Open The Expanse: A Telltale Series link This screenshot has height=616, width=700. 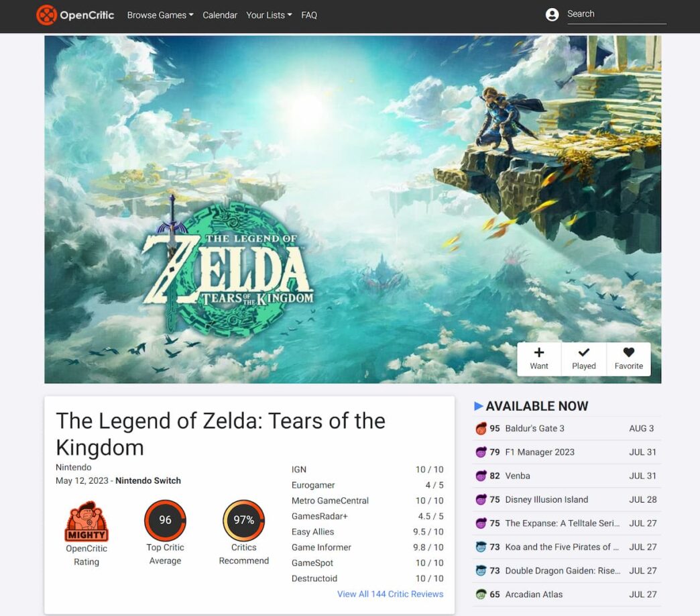pos(562,523)
